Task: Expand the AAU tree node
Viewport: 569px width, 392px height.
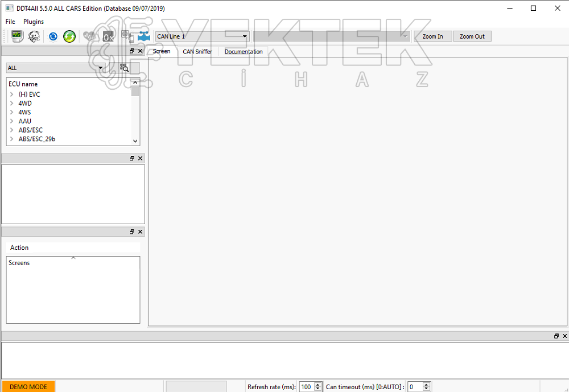Action: [11, 121]
